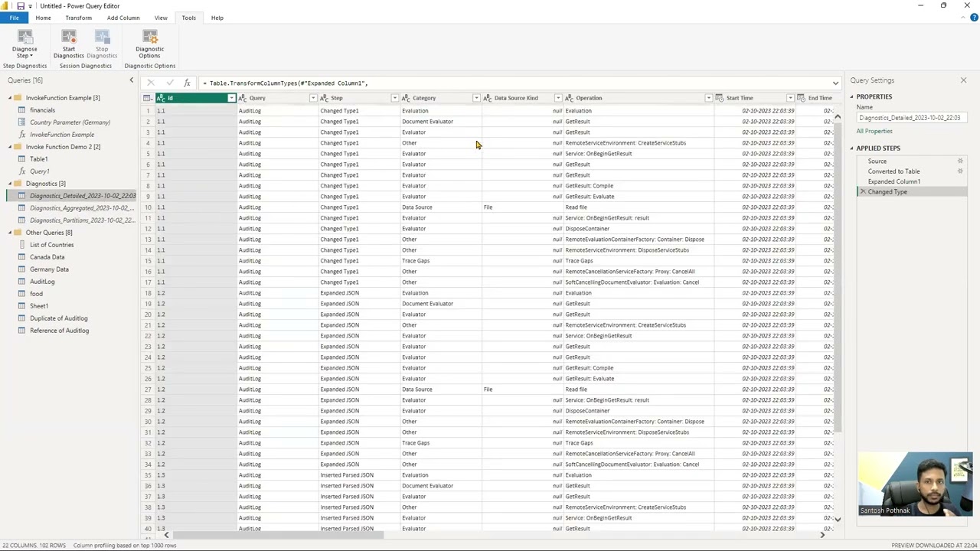Screen dimensions: 980x551
Task: Collapse InvokeFunction Example folder group
Action: tap(10, 98)
